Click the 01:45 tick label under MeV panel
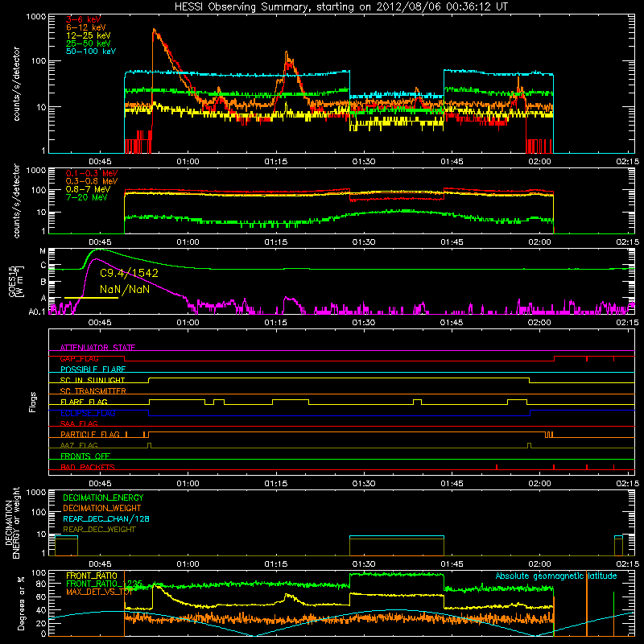Image resolution: width=644 pixels, height=644 pixels. point(452,242)
